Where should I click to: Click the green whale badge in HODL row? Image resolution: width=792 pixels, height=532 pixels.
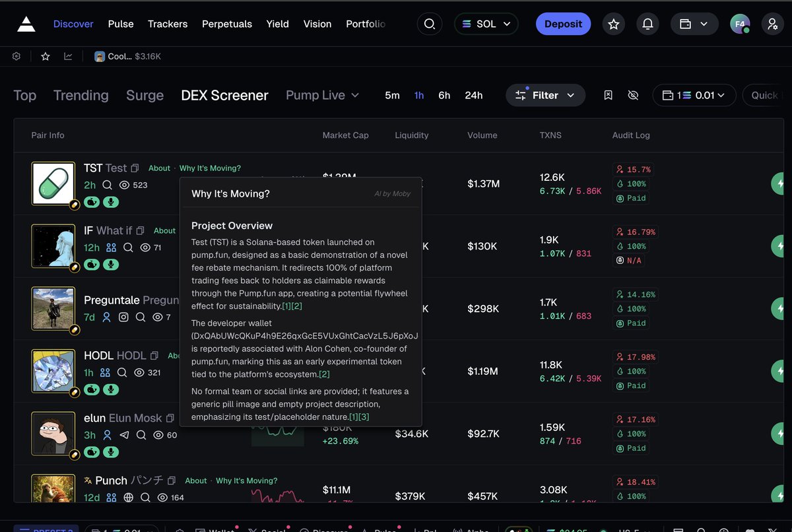pos(92,389)
